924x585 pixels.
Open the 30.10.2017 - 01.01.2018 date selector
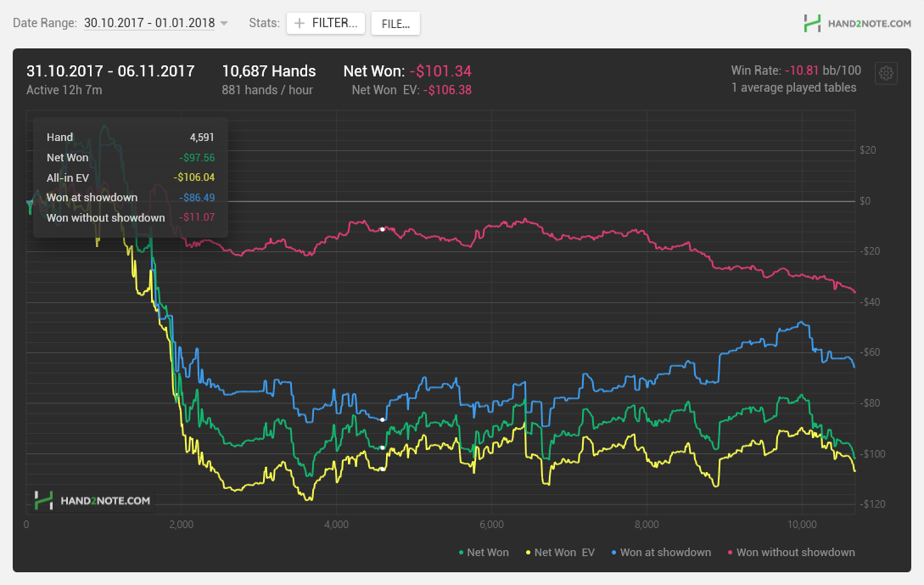point(149,23)
